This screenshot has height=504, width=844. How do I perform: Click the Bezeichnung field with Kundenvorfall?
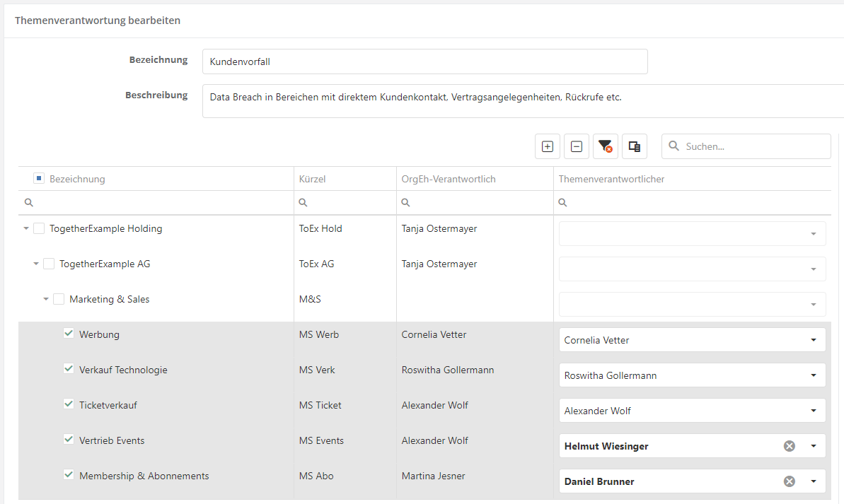tap(424, 61)
